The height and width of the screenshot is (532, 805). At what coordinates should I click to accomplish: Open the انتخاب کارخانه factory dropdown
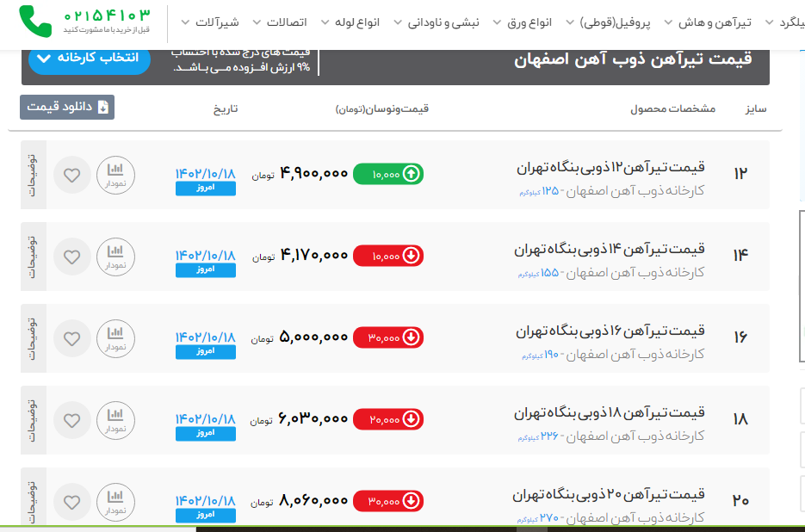click(90, 59)
